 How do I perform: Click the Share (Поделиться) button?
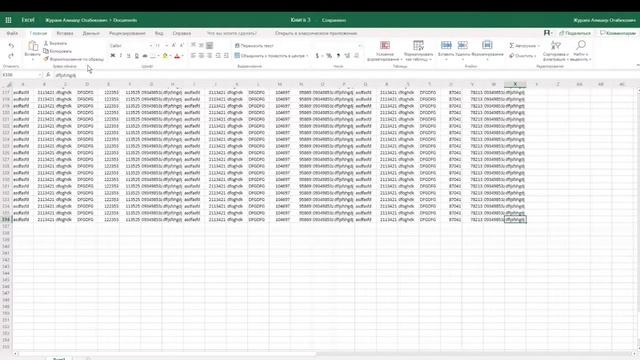click(x=575, y=33)
